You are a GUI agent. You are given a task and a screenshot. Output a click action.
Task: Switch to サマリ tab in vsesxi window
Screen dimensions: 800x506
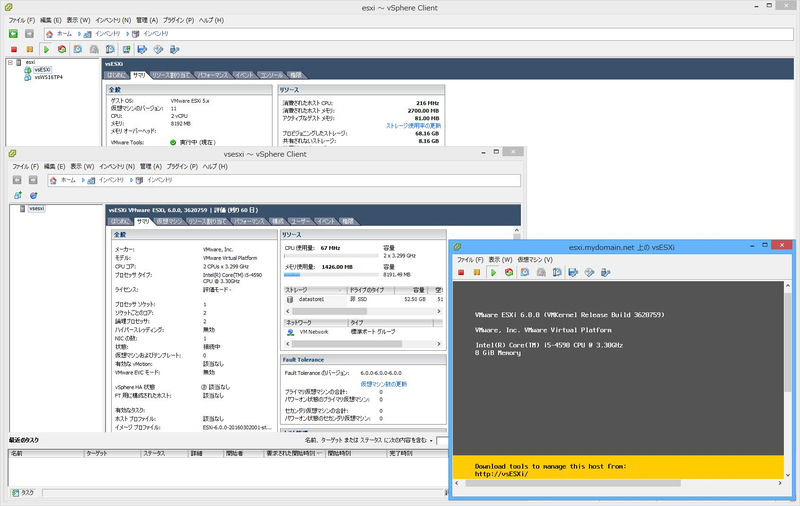[143, 221]
